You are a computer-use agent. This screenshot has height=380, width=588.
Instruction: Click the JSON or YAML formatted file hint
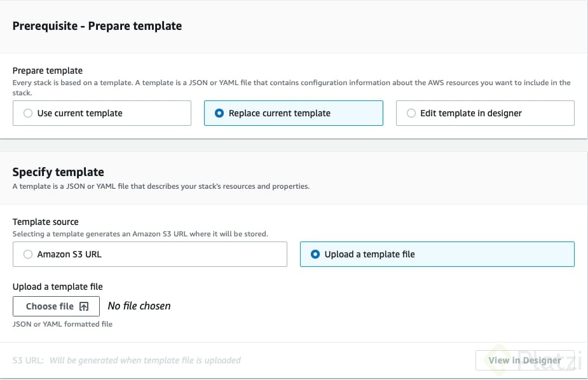pos(62,324)
